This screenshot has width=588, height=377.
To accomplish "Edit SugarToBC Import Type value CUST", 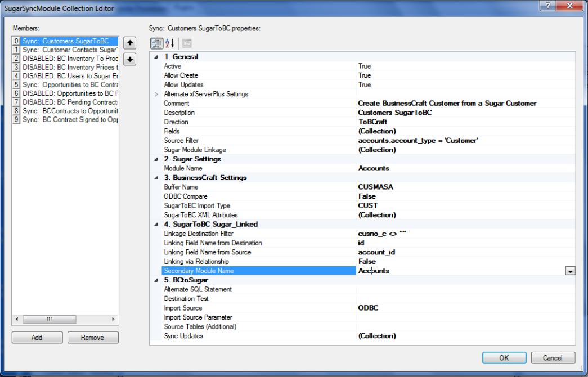I will click(465, 205).
